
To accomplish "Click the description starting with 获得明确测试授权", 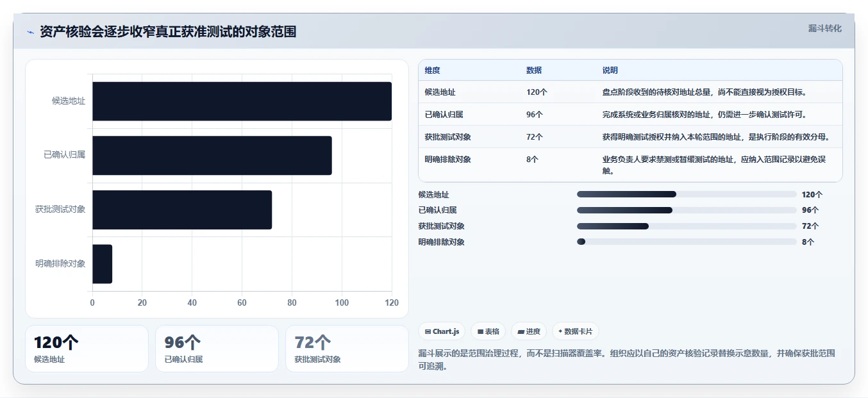I will coord(717,137).
